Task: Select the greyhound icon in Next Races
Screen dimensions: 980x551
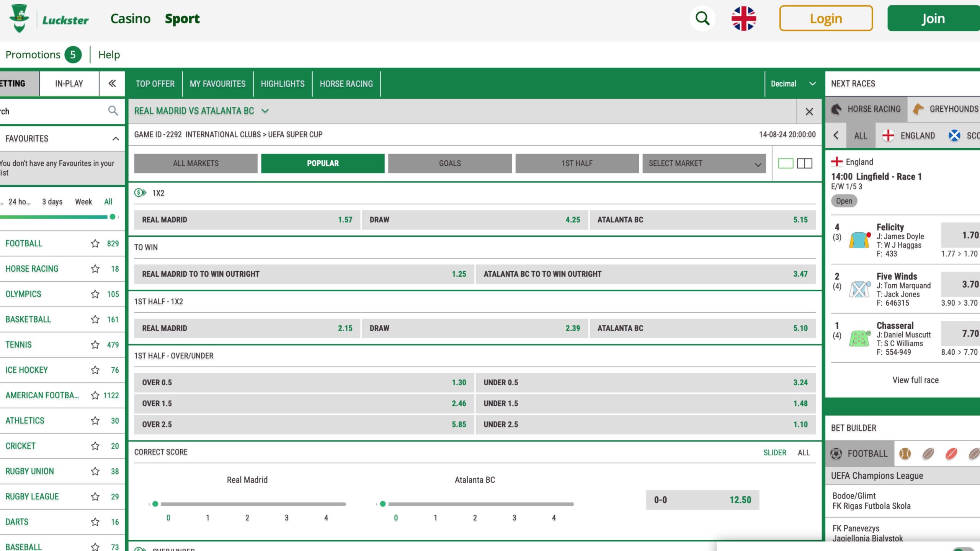Action: point(918,109)
